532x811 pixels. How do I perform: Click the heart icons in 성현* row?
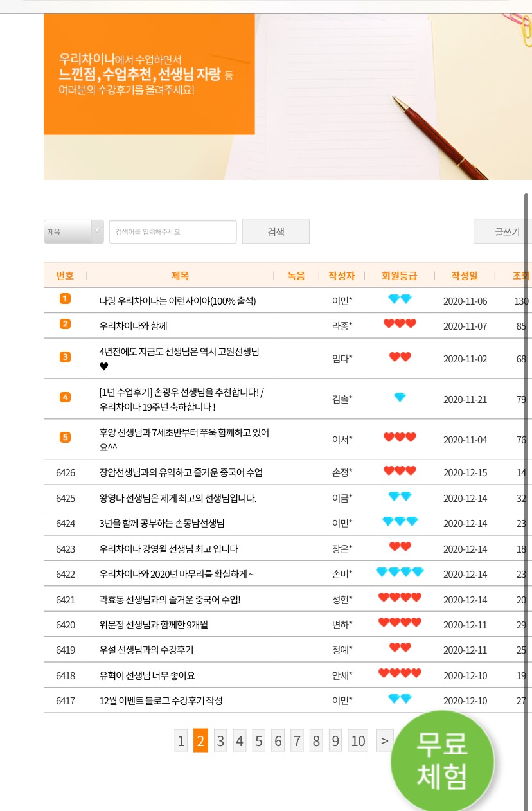click(400, 597)
